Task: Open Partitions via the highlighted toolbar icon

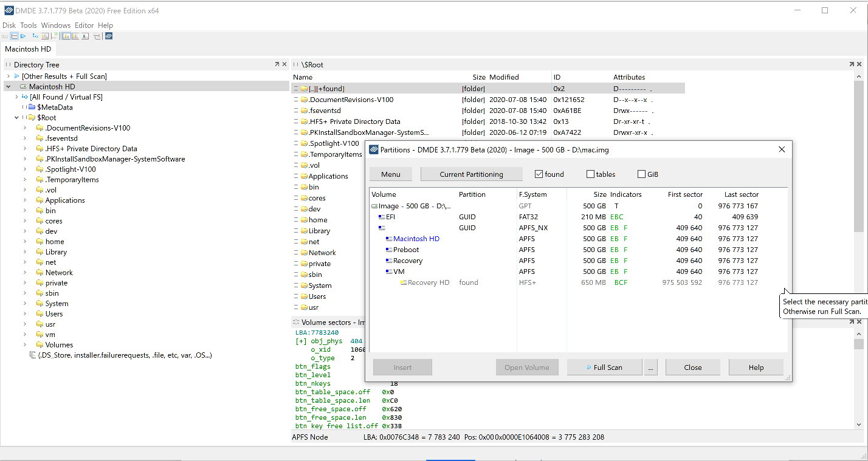Action: coord(14,36)
